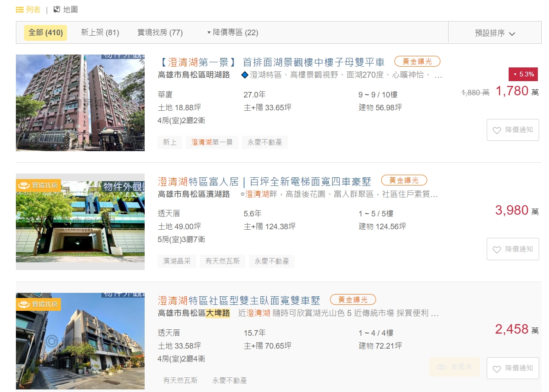Open listing title 澄清湖特區富人居
This screenshot has height=392, width=549.
click(264, 181)
